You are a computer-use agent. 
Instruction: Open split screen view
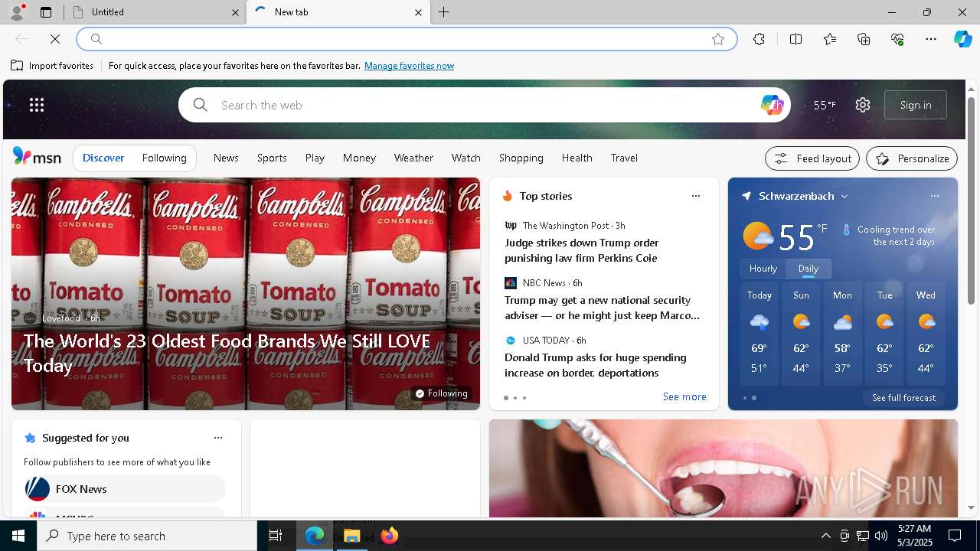coord(795,39)
